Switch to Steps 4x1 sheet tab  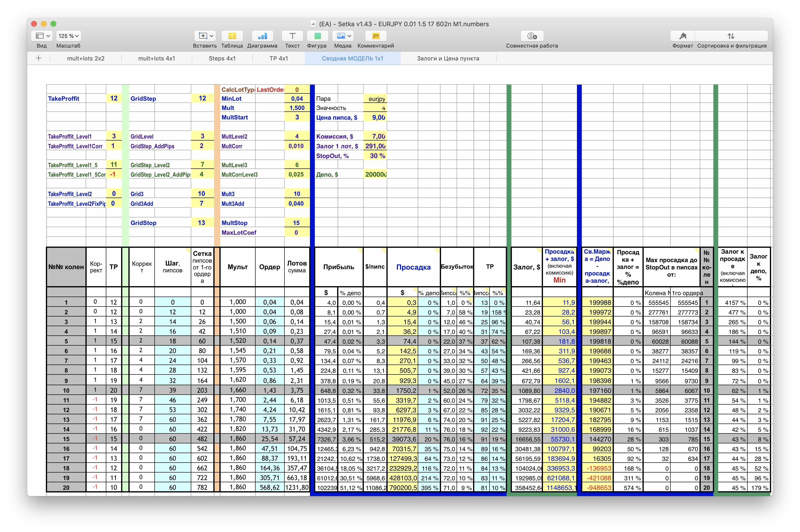pyautogui.click(x=222, y=58)
